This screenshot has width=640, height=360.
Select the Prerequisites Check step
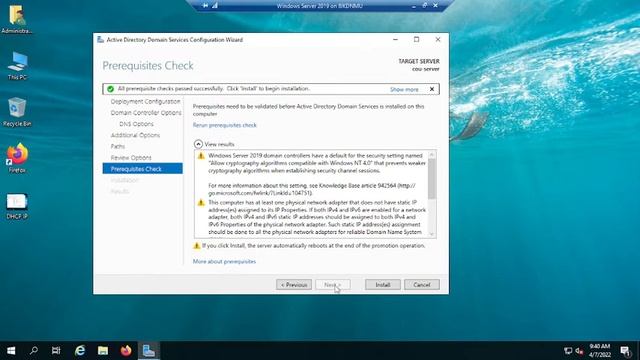(142, 169)
